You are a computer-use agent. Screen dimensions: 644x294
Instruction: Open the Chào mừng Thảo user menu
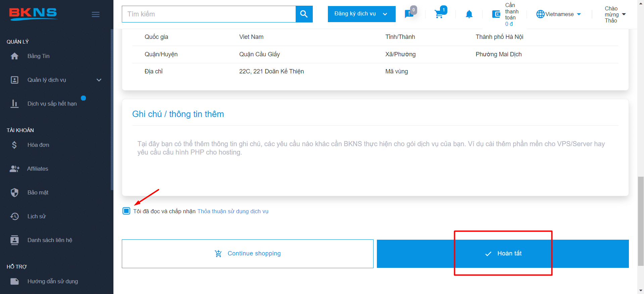[x=615, y=14]
